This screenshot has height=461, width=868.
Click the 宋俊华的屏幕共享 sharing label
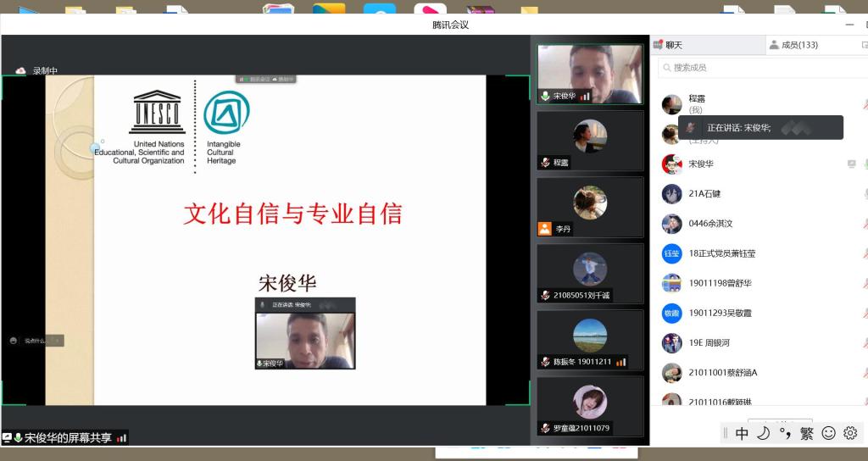68,438
